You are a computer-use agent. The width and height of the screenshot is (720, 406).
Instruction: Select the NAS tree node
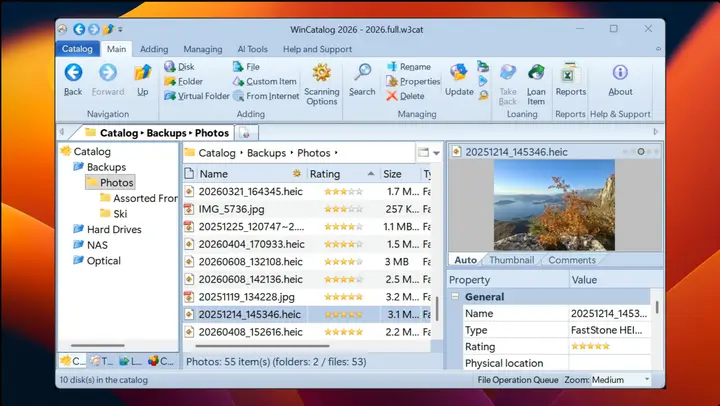pos(97,245)
